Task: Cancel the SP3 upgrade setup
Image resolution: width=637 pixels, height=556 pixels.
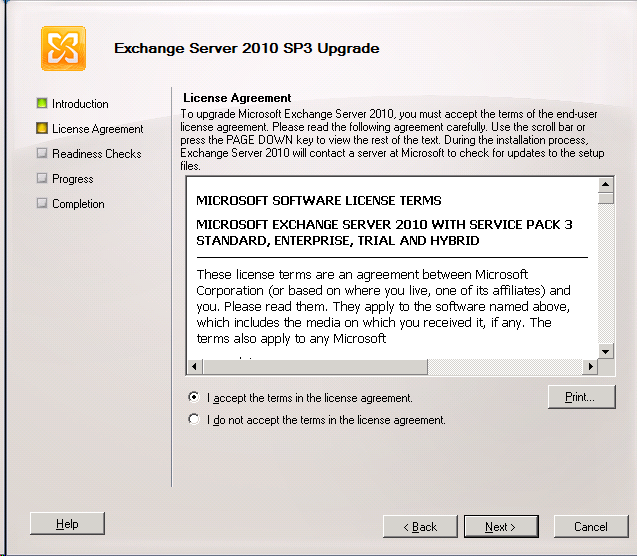Action: point(591,527)
